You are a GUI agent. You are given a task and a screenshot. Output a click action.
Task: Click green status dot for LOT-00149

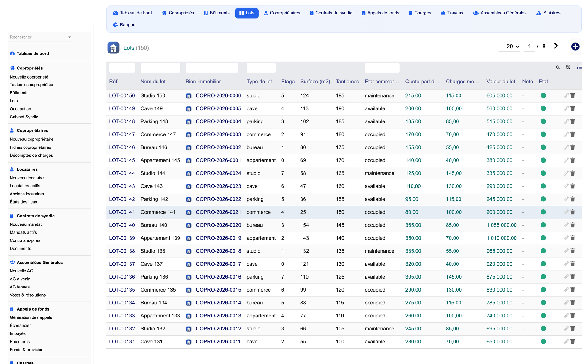point(543,108)
